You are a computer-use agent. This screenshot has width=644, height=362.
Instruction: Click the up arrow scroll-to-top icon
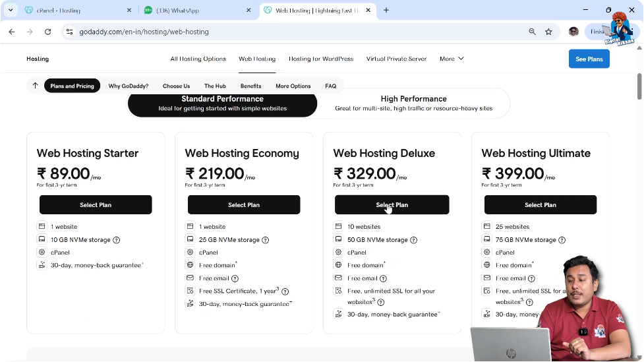pos(36,86)
